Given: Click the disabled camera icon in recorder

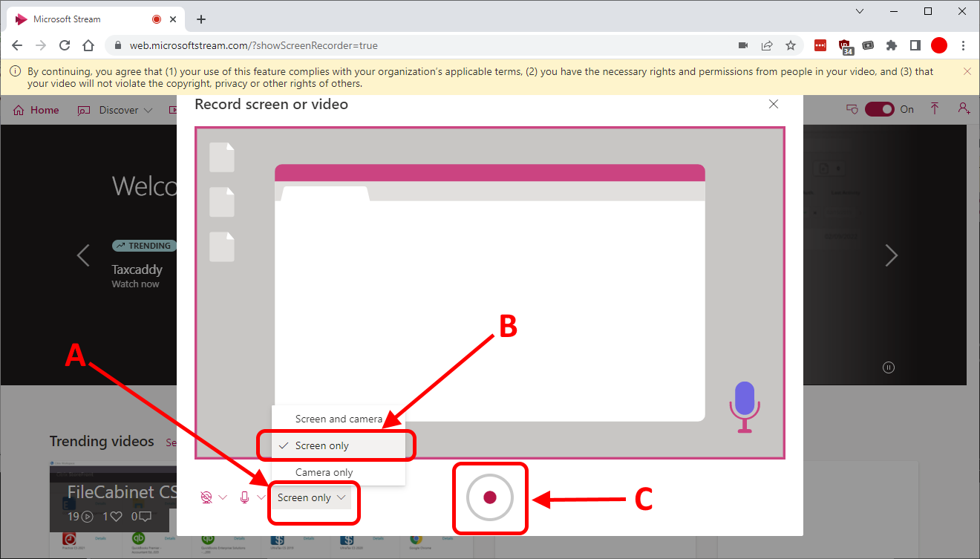Looking at the screenshot, I should coord(207,497).
